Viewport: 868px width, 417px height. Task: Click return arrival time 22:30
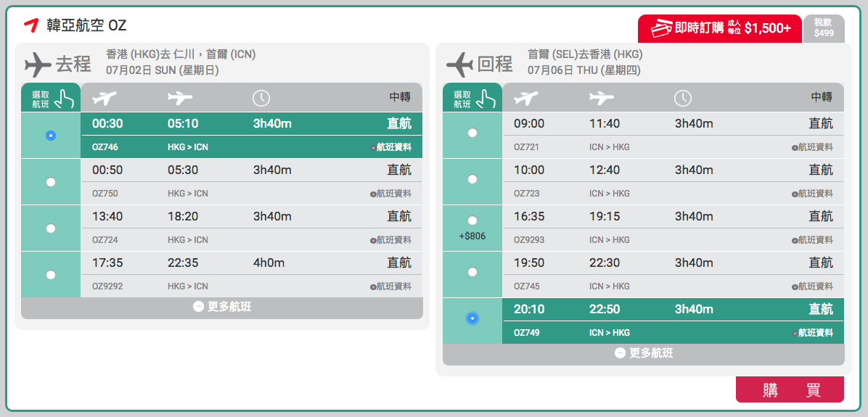pyautogui.click(x=605, y=263)
